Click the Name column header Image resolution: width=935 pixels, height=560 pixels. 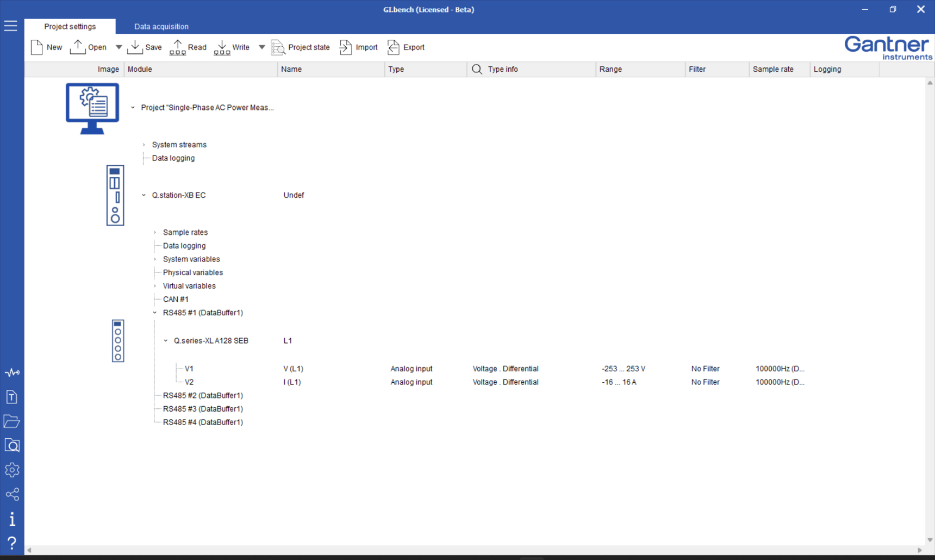[x=331, y=69]
